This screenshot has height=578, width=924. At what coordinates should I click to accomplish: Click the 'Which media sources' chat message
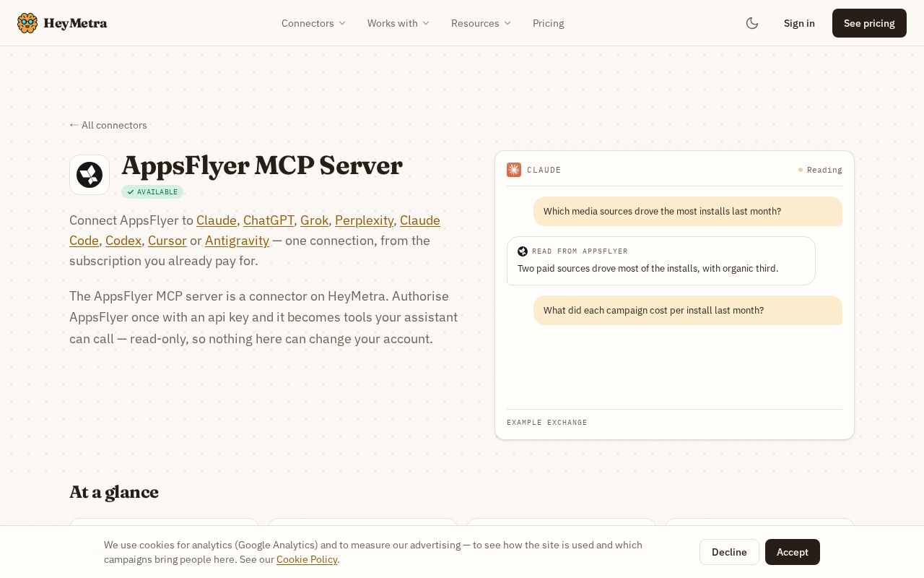pyautogui.click(x=688, y=212)
